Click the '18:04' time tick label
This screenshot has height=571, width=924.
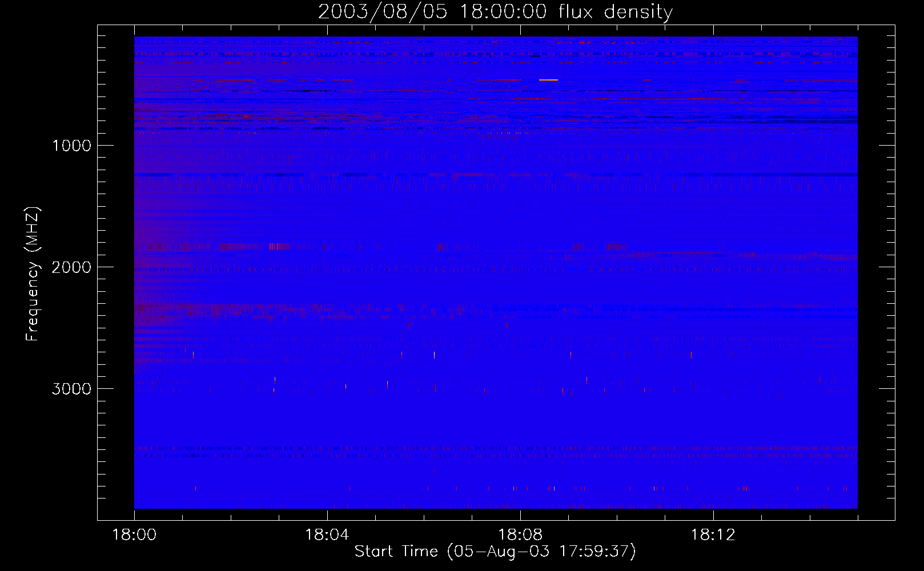327,535
